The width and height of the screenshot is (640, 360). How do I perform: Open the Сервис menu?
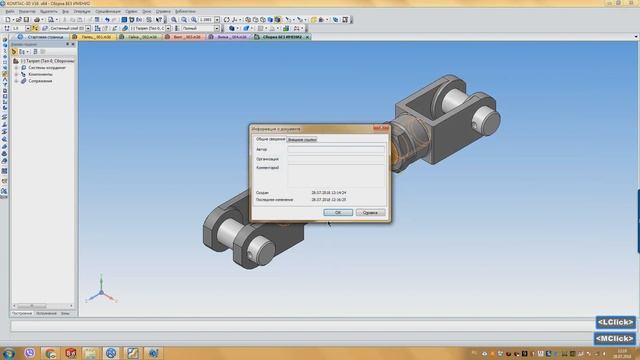tap(131, 11)
